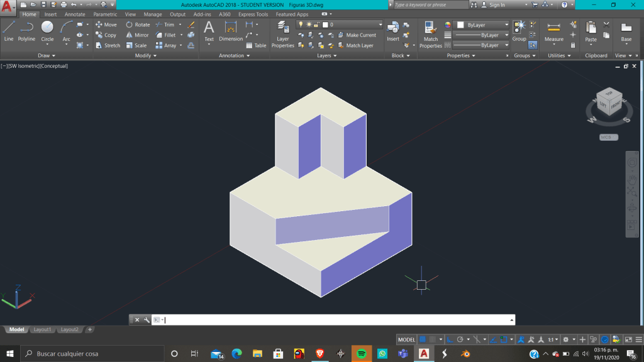Switch to the Annotate ribbon tab
The height and width of the screenshot is (362, 644).
75,14
